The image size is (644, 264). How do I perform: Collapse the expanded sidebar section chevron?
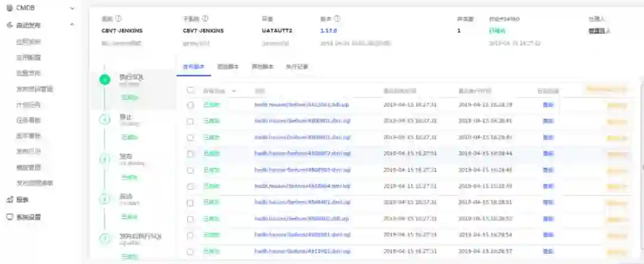[72, 25]
